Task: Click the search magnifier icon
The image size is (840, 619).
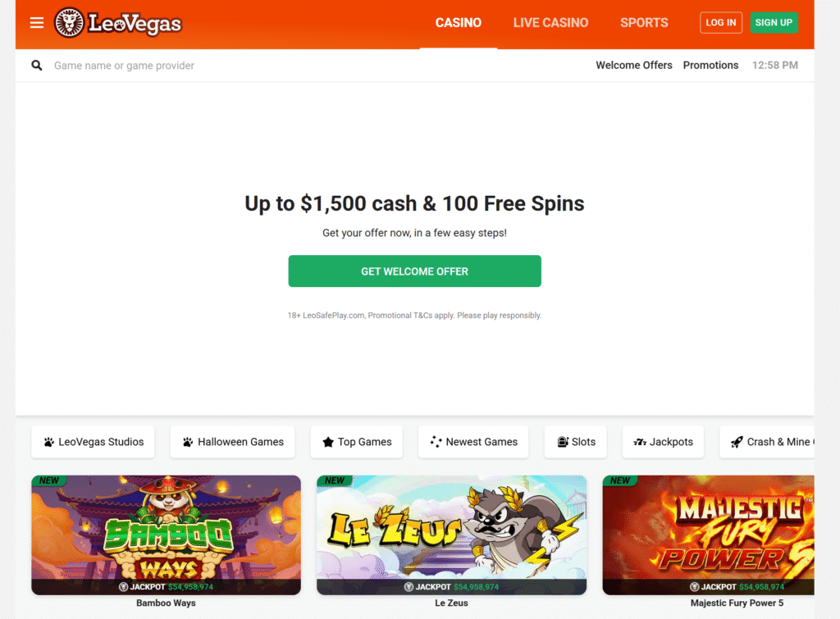Action: 36,66
